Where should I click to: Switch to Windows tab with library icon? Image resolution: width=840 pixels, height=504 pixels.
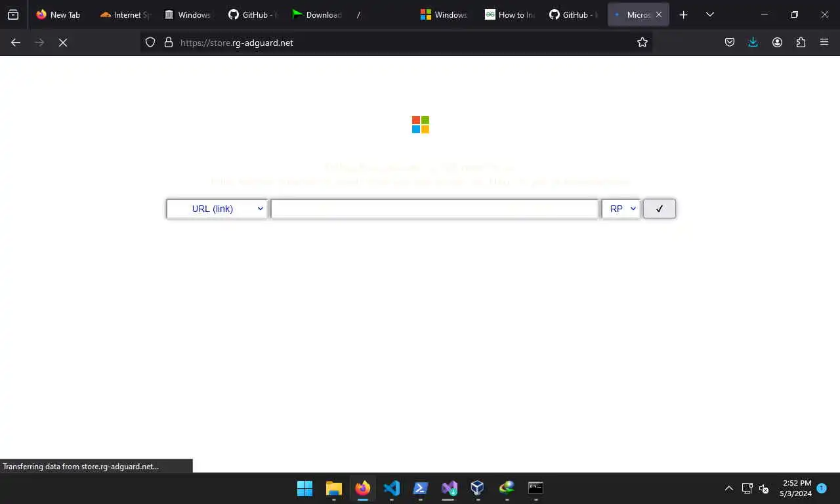[x=188, y=14]
